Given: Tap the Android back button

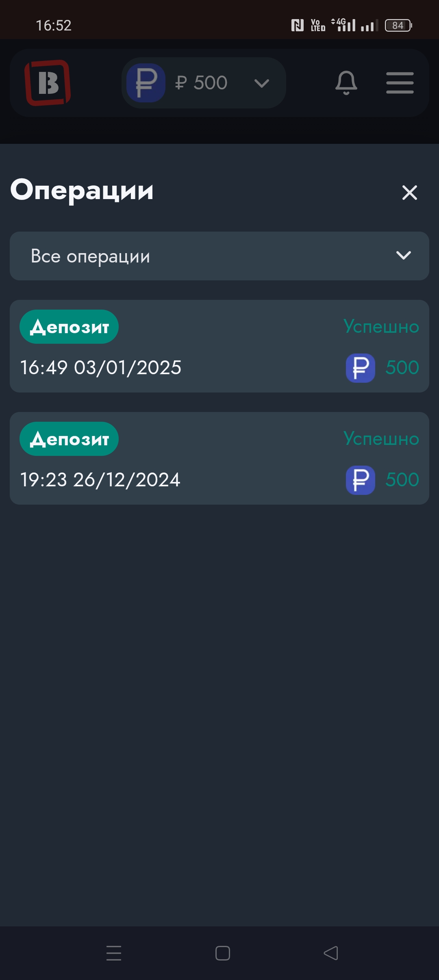Looking at the screenshot, I should (x=331, y=953).
